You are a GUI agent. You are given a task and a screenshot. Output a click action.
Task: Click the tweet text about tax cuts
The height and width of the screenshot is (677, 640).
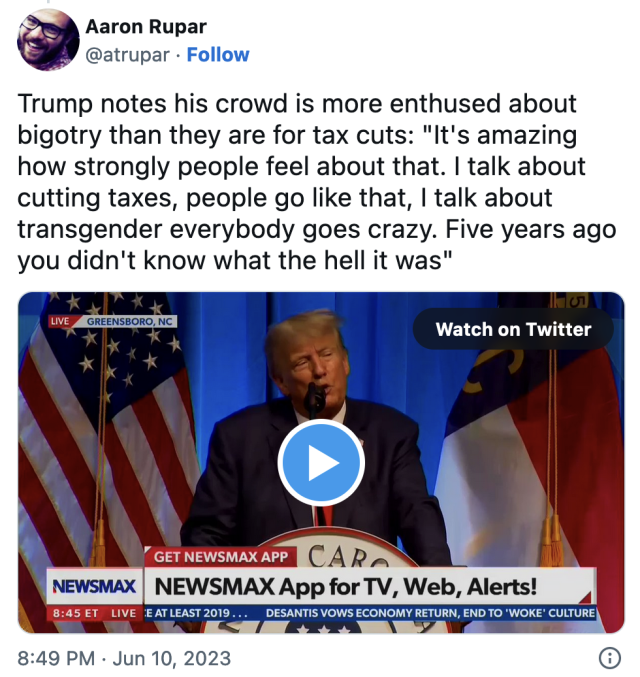317,182
